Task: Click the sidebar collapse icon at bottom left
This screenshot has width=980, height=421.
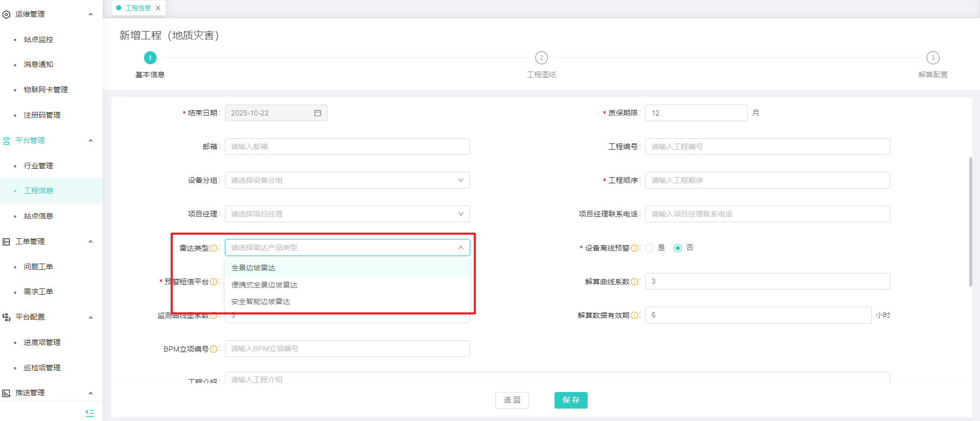Action: (90, 413)
